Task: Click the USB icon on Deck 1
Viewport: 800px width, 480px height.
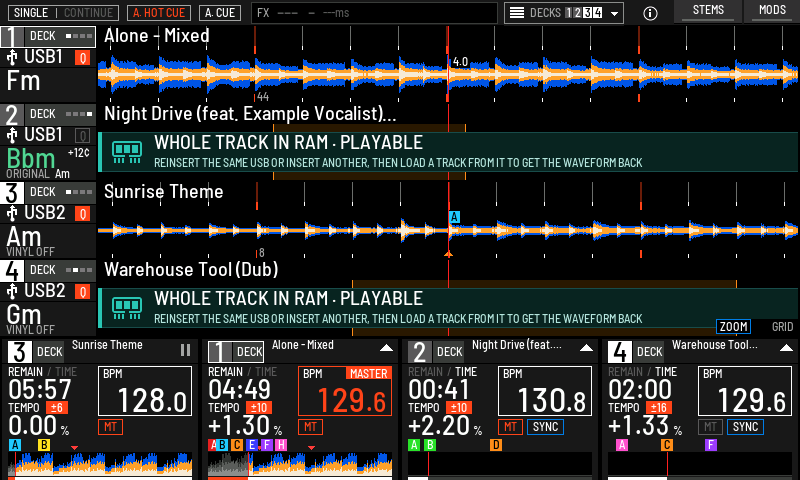Action: 12,58
